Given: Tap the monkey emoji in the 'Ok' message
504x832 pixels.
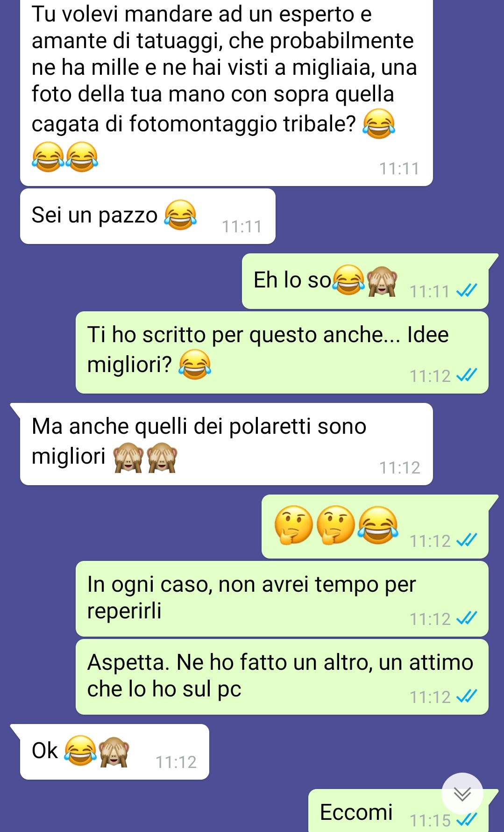Looking at the screenshot, I should (x=114, y=752).
